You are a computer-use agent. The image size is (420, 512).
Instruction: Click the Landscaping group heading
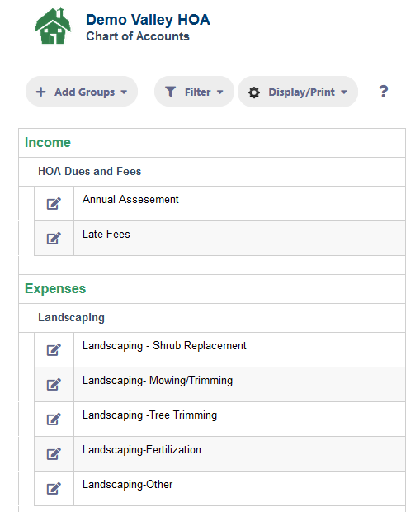71,317
